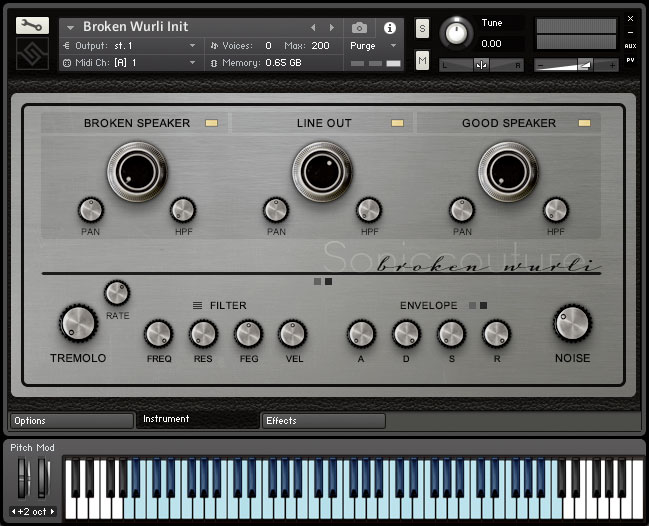Open the instrument preset dropdown arrow
This screenshot has height=526, width=649.
click(70, 28)
